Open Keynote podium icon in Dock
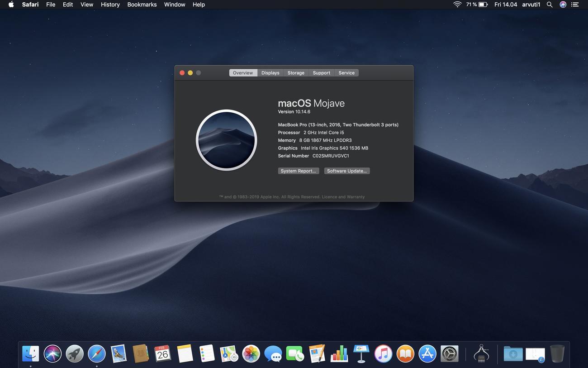This screenshot has width=588, height=368. [361, 354]
